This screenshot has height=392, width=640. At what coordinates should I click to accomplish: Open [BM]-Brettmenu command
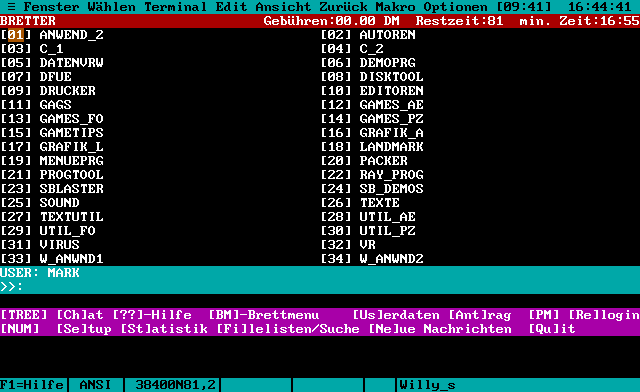(x=264, y=315)
